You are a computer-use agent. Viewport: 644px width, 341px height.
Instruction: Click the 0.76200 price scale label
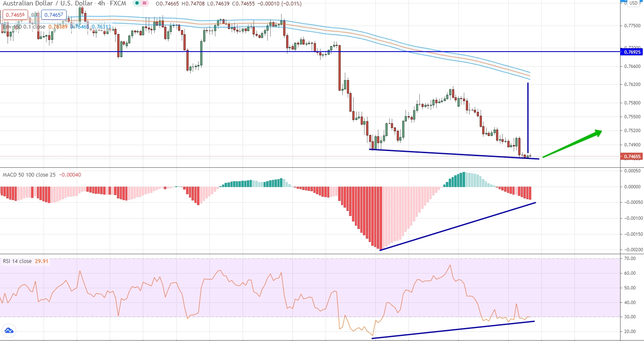632,84
